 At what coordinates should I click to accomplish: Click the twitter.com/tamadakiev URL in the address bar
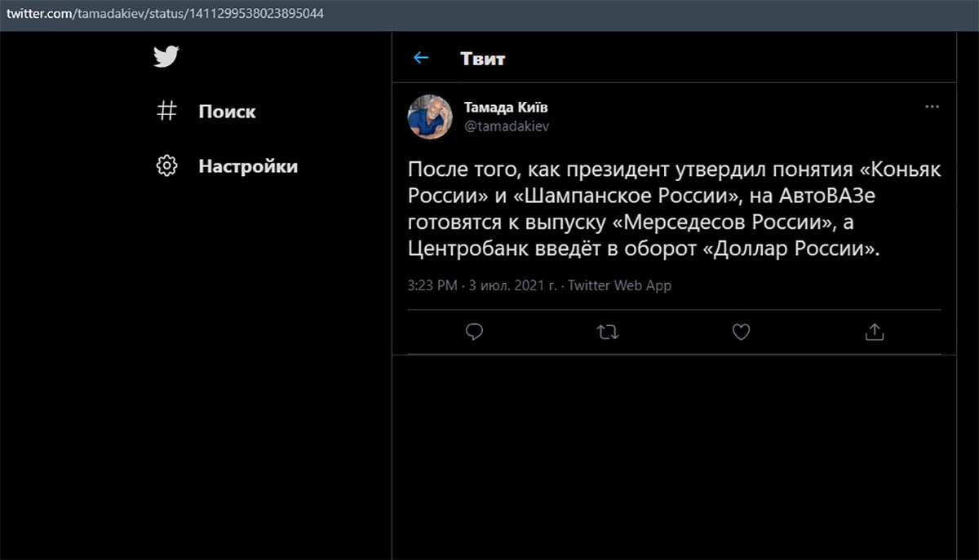click(166, 13)
